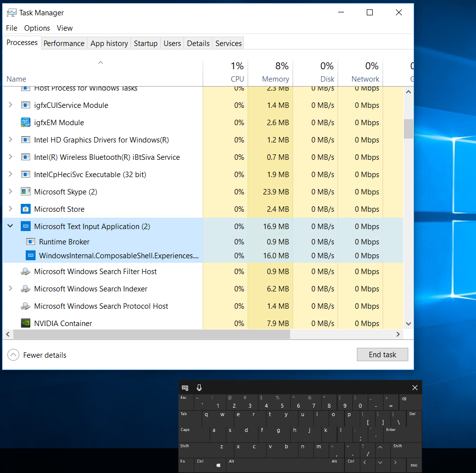Toggle the Fn key on touch keyboard
The height and width of the screenshot is (473, 476).
[x=186, y=465]
